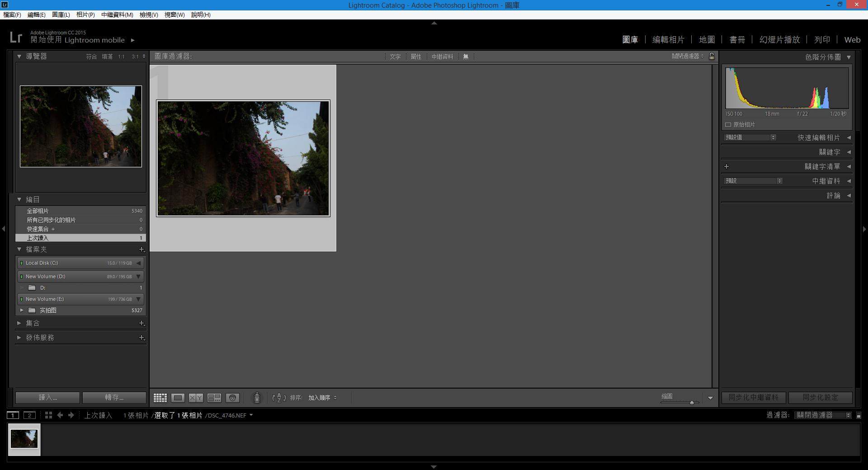Hide the right panel with the edge arrow
868x470 pixels.
pyautogui.click(x=864, y=229)
